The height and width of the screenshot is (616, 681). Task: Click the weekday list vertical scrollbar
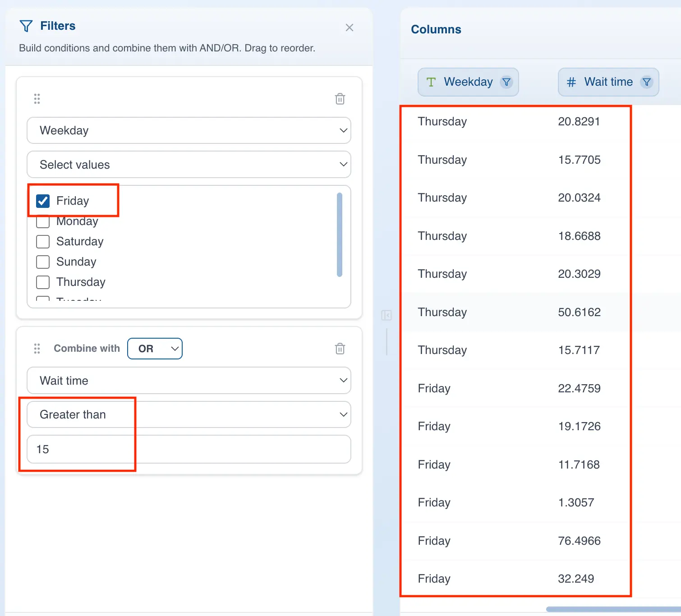[340, 234]
